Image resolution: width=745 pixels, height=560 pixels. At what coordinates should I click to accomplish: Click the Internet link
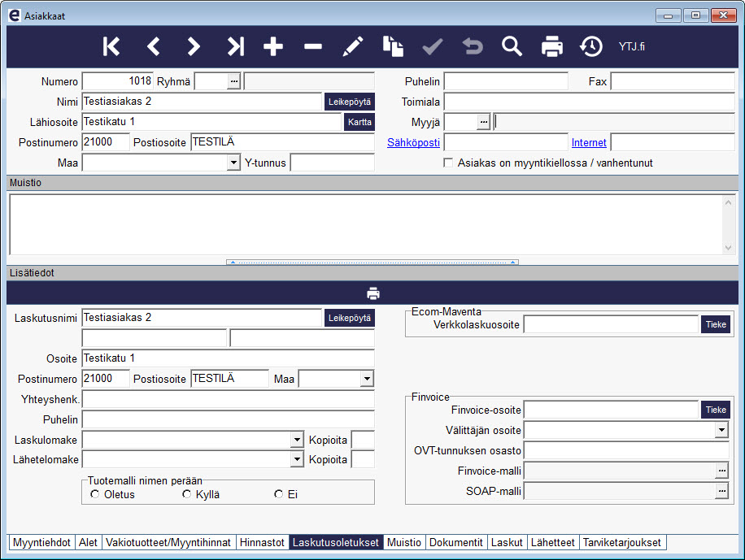coord(589,142)
